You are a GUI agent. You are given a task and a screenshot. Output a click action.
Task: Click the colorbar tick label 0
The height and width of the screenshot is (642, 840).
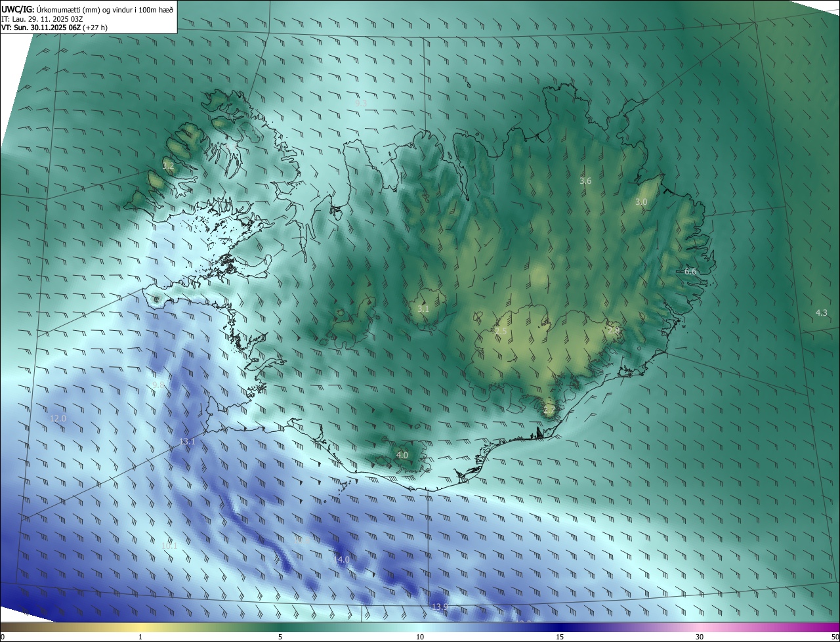(3, 637)
